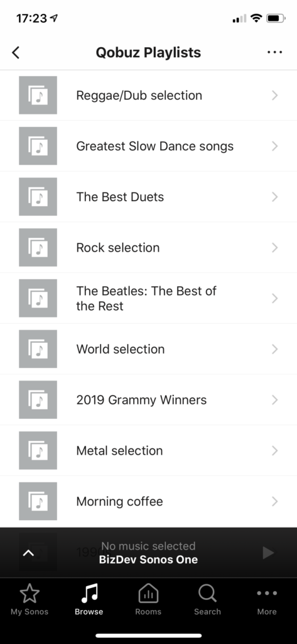The width and height of the screenshot is (297, 644).
Task: Open Reggae/Dub selection playlist
Action: pyautogui.click(x=148, y=96)
